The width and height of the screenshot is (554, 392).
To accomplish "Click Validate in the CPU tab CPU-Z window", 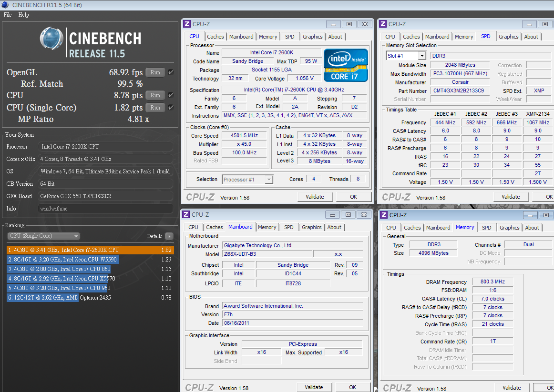I will 315,197.
